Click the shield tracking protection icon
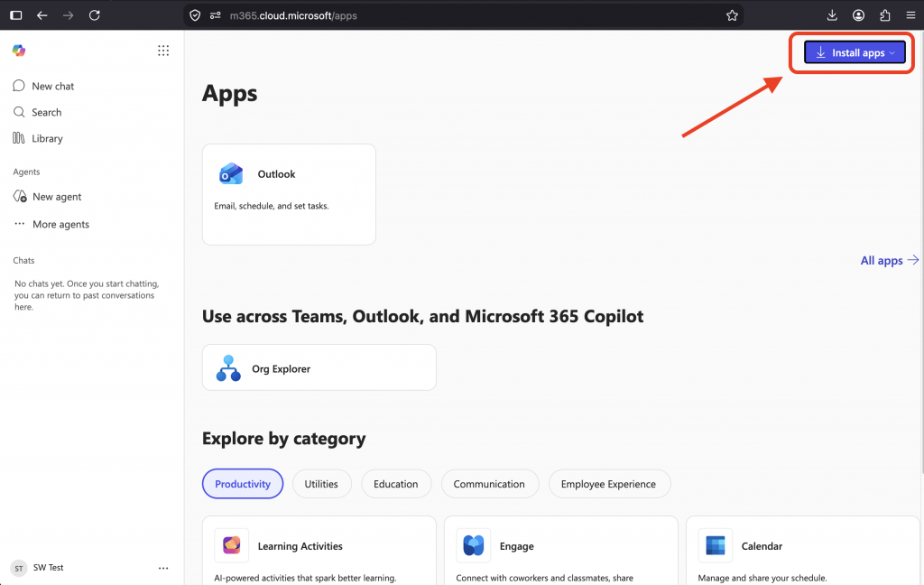The image size is (924, 585). [195, 15]
